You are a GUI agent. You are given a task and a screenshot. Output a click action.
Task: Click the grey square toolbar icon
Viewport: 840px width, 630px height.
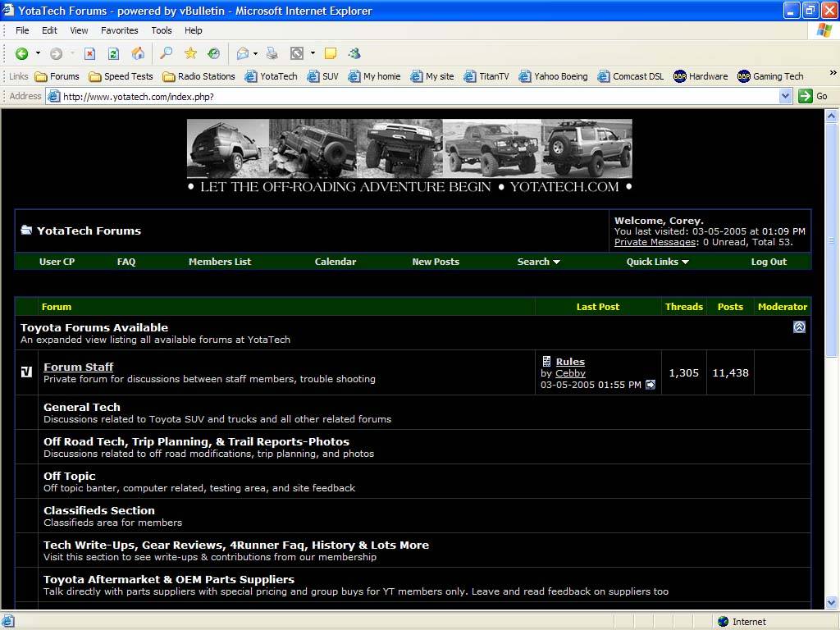[x=297, y=53]
